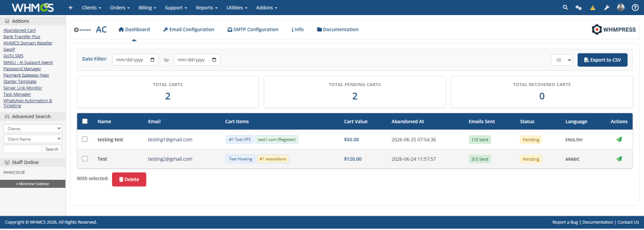This screenshot has width=644, height=230.
Task: Open Payment Gateway Fees link
Action: [x=26, y=75]
